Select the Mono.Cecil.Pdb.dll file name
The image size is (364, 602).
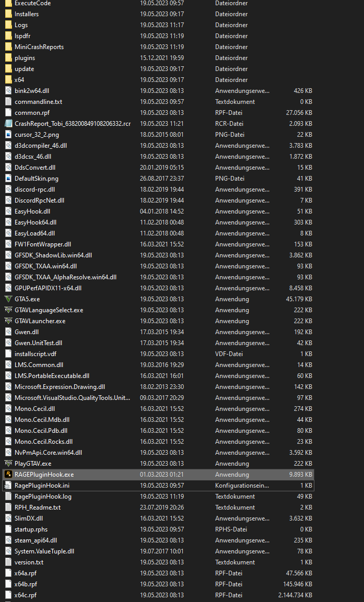pyautogui.click(x=41, y=431)
